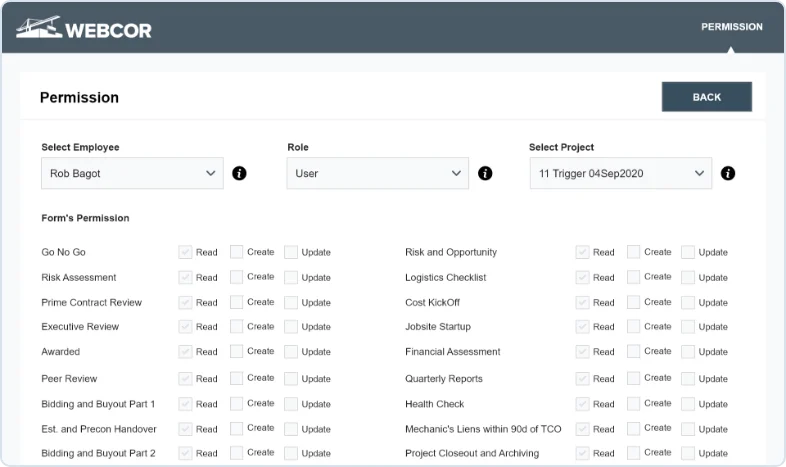Tick Update checkbox for Logistics Checklist
The height and width of the screenshot is (467, 786).
click(688, 277)
